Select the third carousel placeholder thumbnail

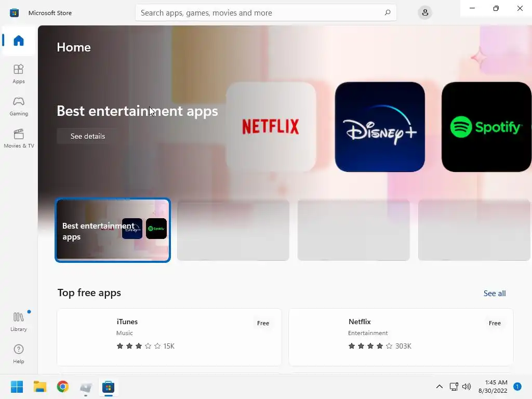point(353,230)
